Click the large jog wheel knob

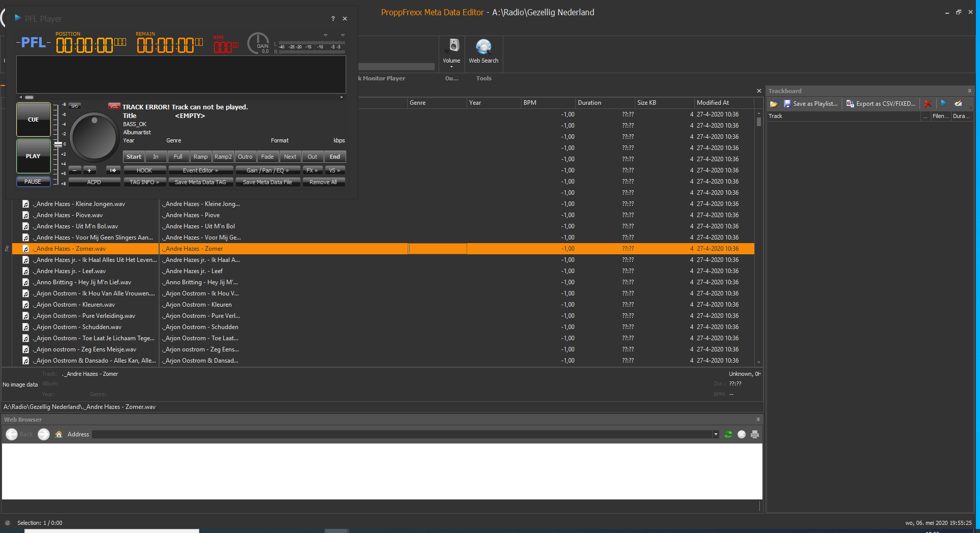(x=94, y=136)
